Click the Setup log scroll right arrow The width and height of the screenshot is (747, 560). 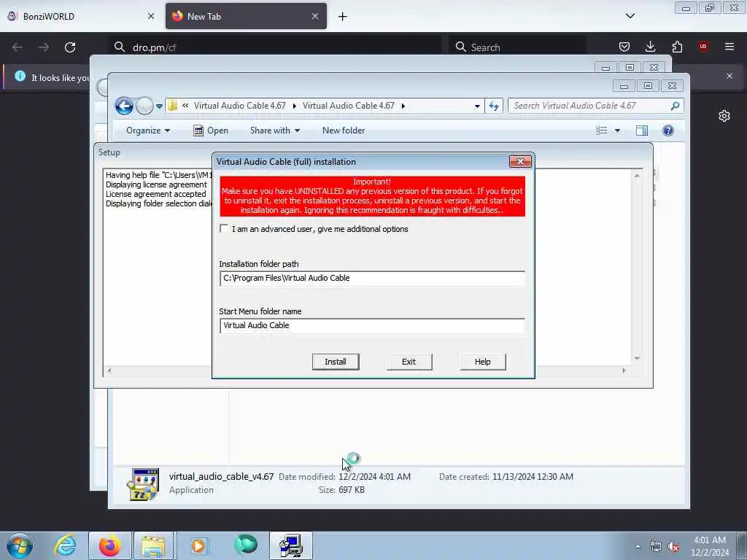click(624, 370)
